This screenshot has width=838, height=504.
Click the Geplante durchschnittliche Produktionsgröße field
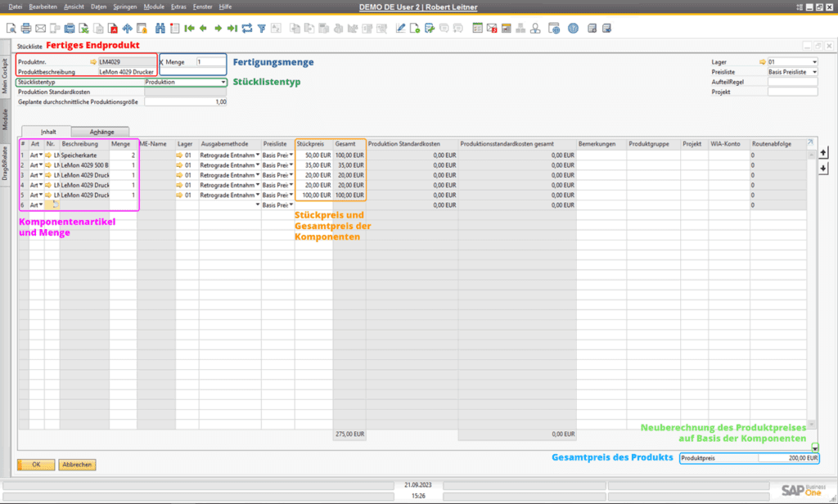(x=186, y=102)
